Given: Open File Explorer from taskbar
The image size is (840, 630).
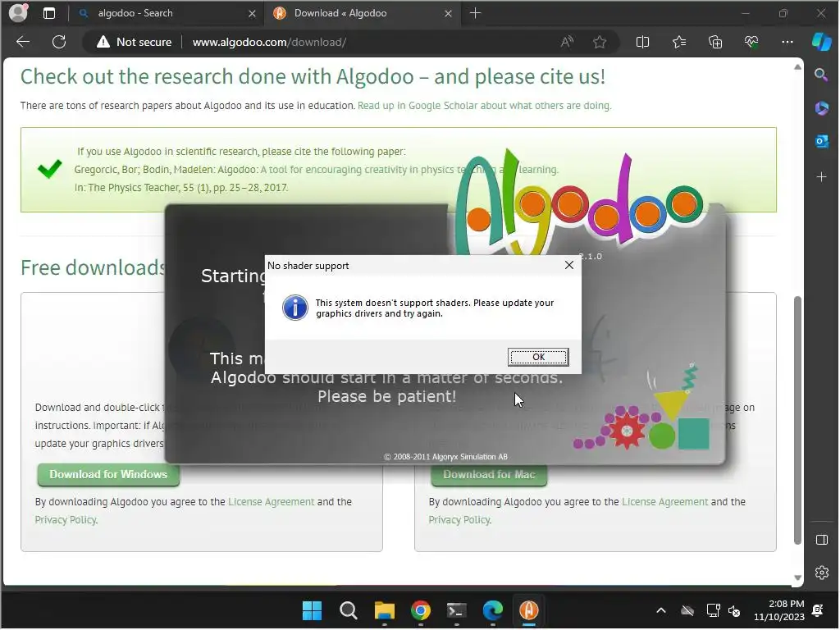Looking at the screenshot, I should (x=384, y=610).
